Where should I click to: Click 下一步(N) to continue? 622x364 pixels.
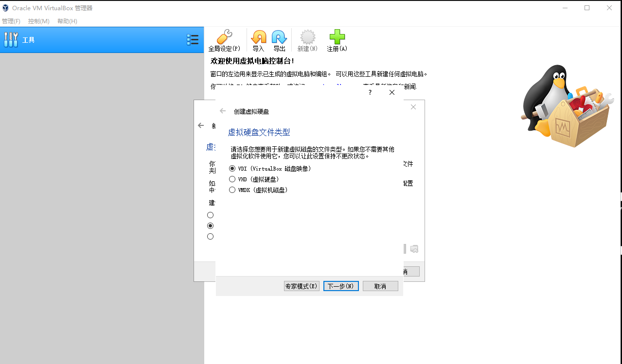(x=340, y=286)
